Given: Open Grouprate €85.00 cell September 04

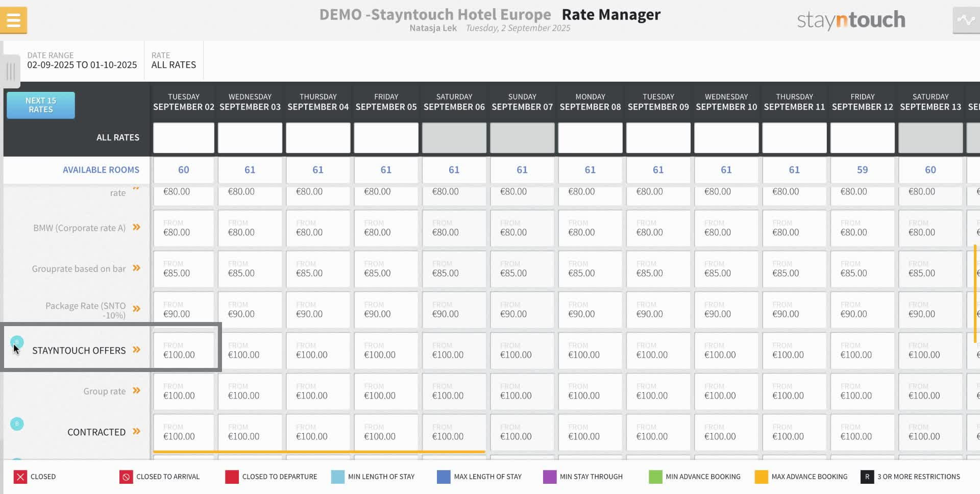Looking at the screenshot, I should pos(318,269).
